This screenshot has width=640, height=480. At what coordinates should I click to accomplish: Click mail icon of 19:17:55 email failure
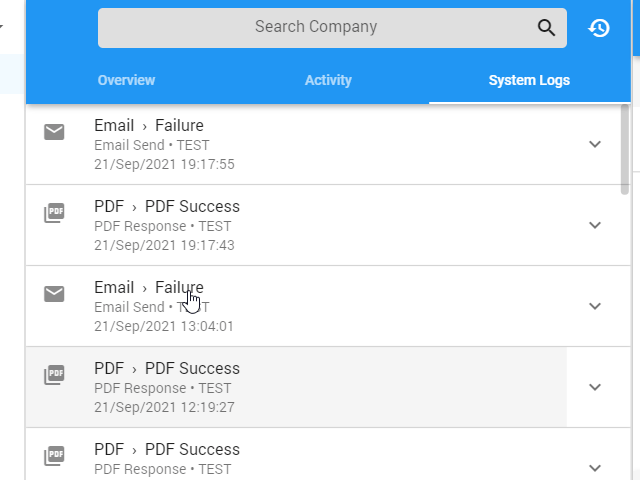(54, 132)
